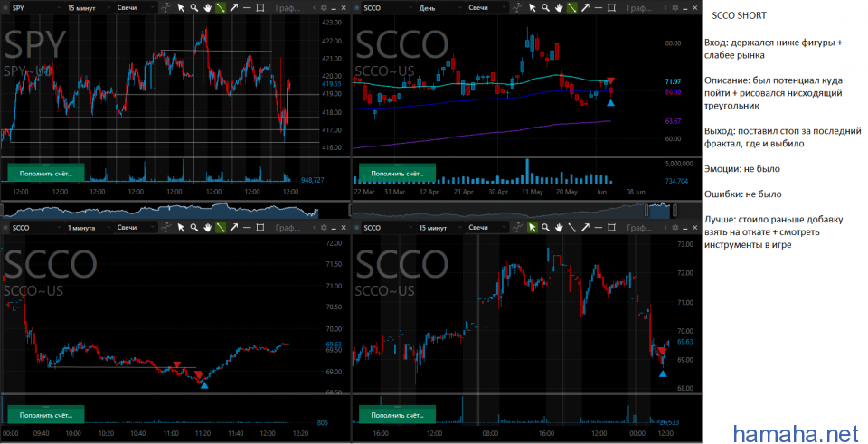Click 'Пополнить счёт' in SCCO 1-minute chart

(x=46, y=415)
